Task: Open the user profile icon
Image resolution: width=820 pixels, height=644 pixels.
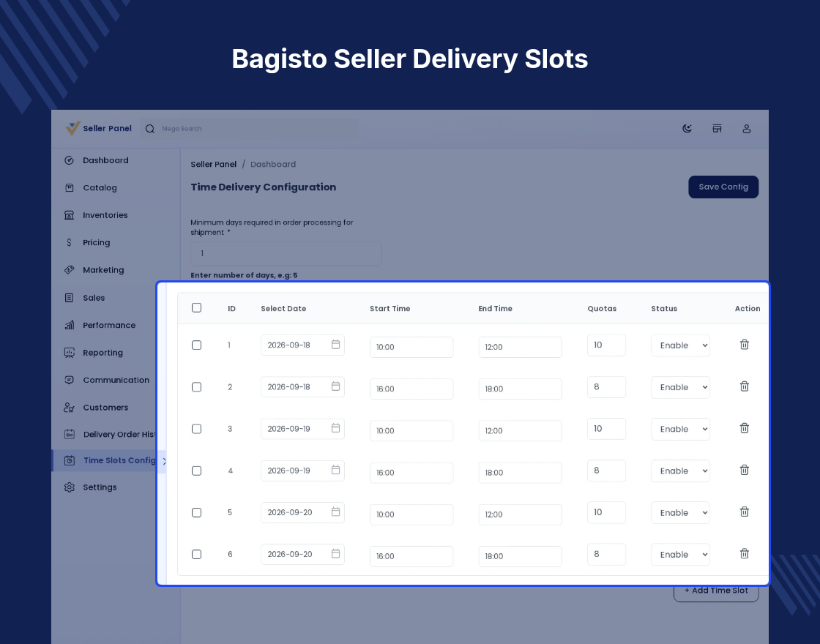Action: coord(747,129)
